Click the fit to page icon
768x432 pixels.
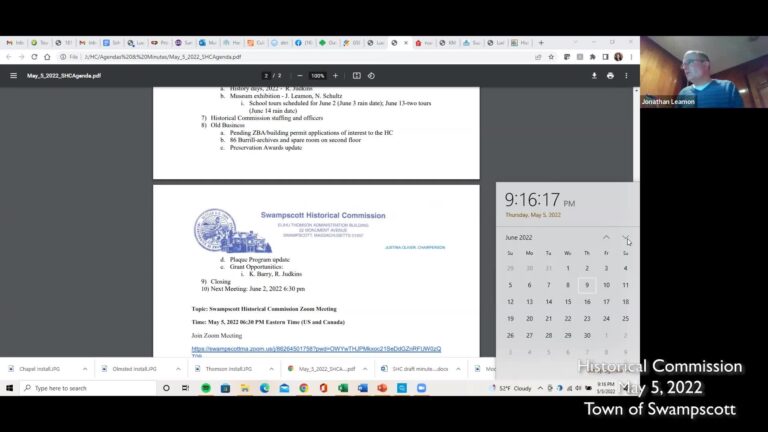356,75
